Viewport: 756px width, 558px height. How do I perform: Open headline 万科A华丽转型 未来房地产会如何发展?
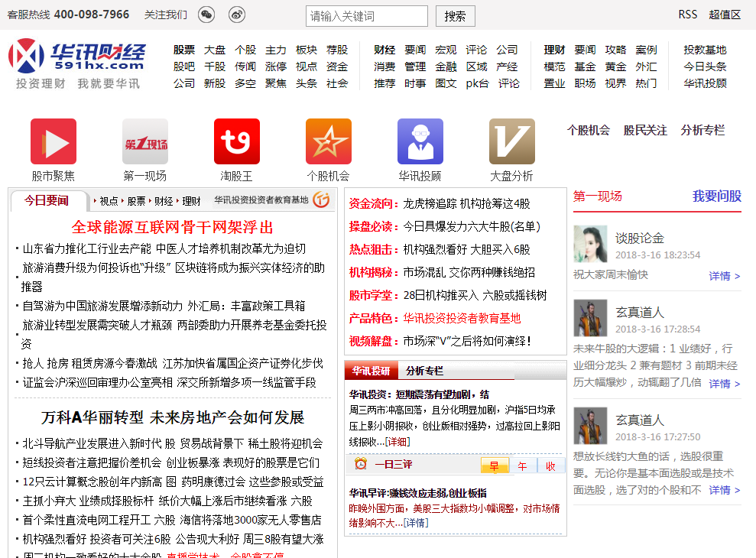pos(172,417)
